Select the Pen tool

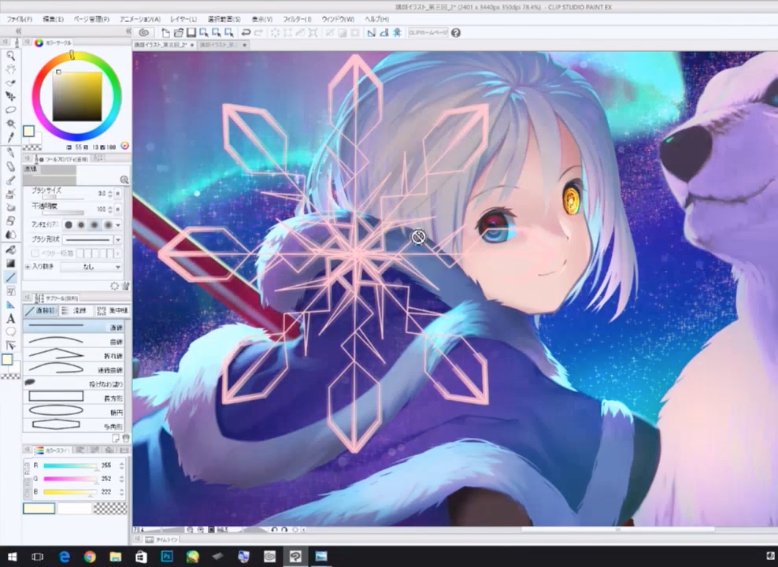10,152
